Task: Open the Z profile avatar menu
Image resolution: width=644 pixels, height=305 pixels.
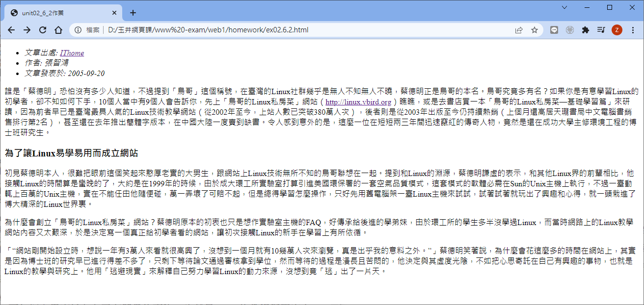Action: 617,30
